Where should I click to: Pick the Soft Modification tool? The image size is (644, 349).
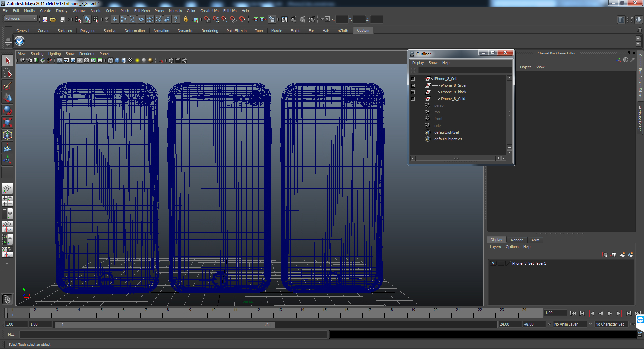coord(7,148)
